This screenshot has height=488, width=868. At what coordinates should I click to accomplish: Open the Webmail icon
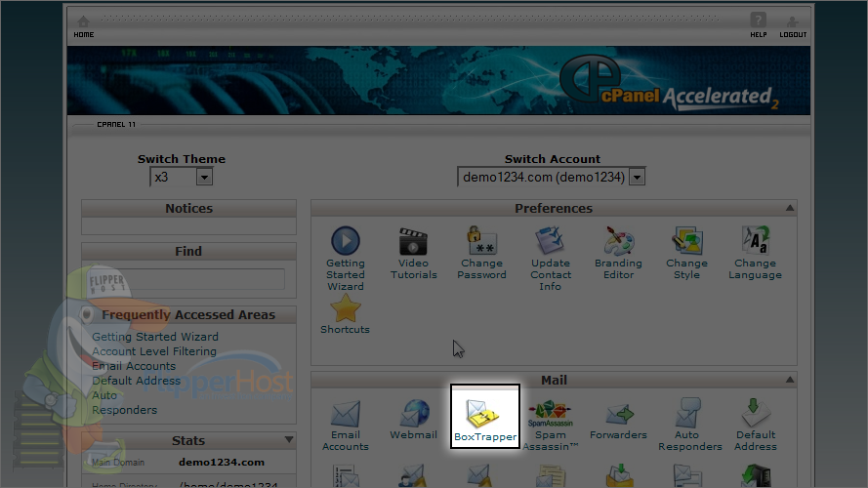click(x=414, y=413)
